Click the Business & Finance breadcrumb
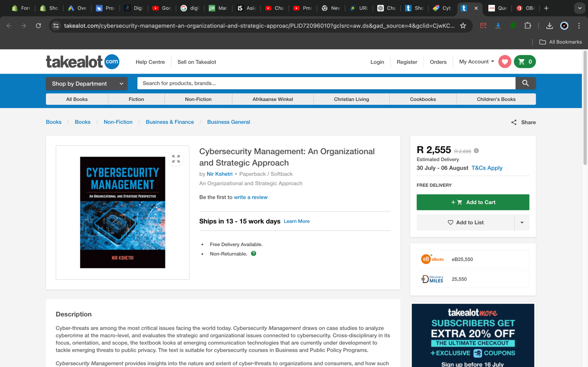This screenshot has width=588, height=367. [x=170, y=122]
